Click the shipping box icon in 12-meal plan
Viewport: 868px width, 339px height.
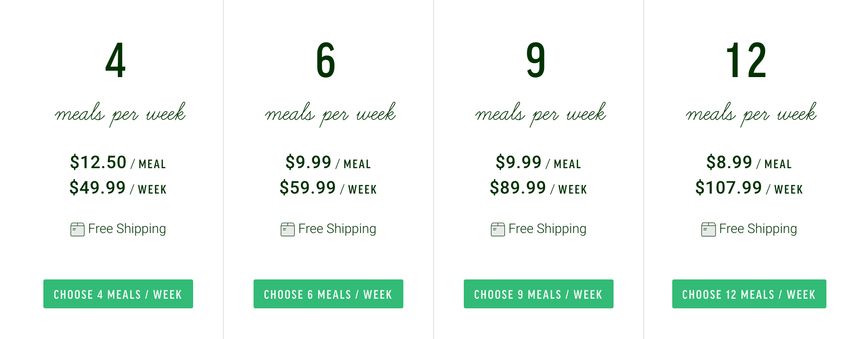click(x=709, y=230)
